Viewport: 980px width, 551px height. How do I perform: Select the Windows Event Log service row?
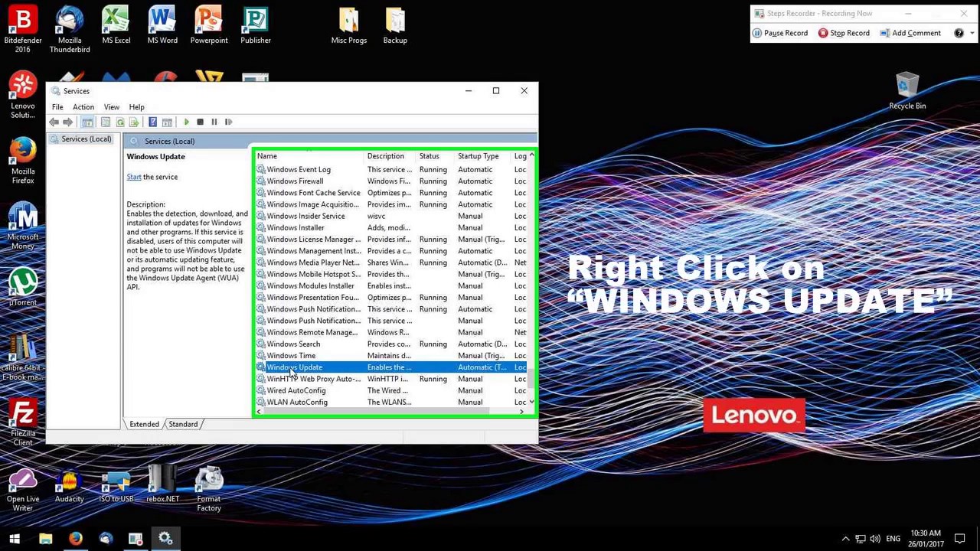(x=390, y=170)
